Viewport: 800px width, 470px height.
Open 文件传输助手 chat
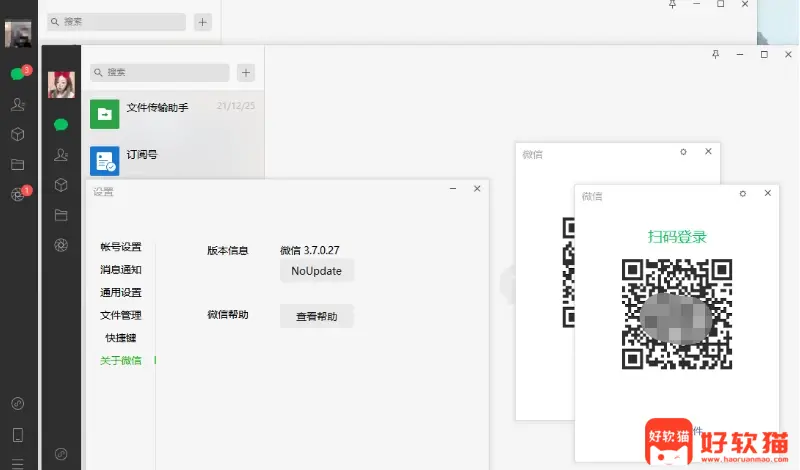click(172, 114)
